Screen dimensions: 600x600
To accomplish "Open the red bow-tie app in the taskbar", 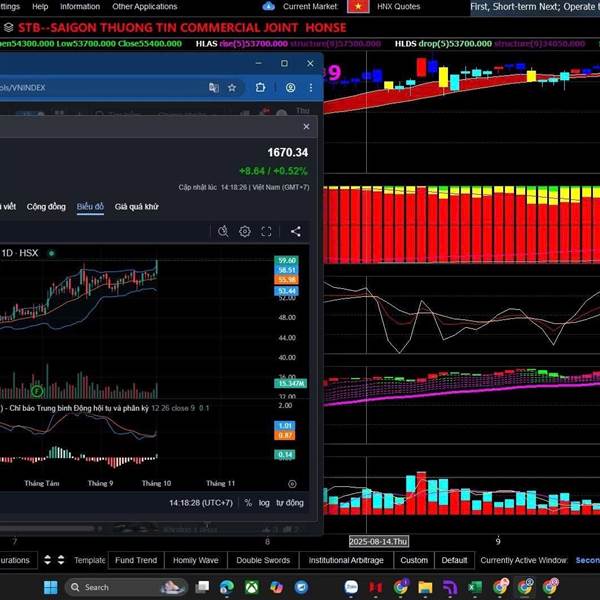I will (x=376, y=587).
